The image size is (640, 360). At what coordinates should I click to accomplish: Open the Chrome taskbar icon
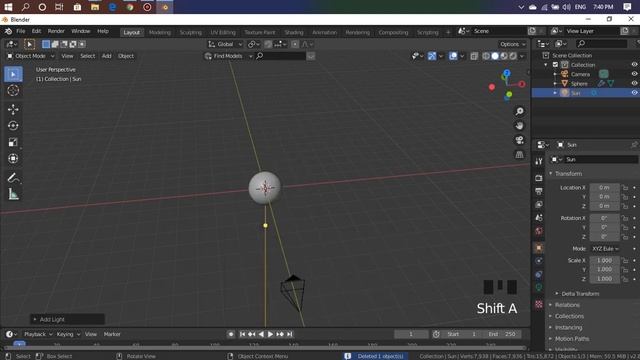click(130, 7)
